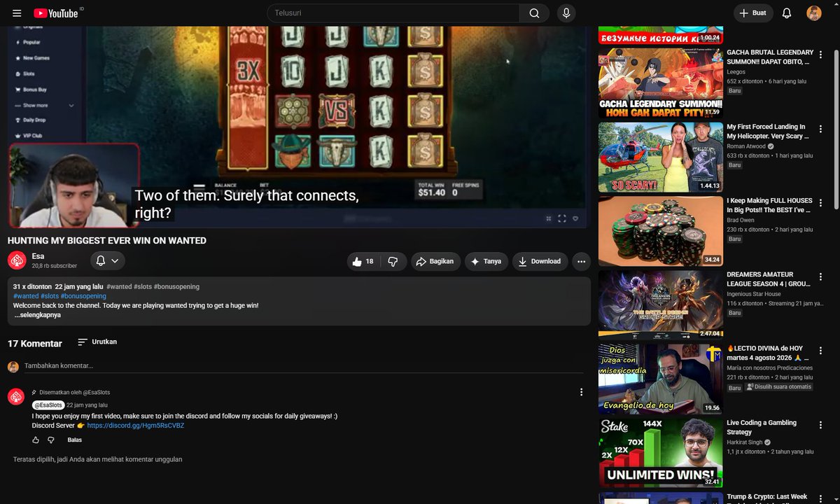Open the blue #slots hashtag
840x504 pixels.
[x=50, y=296]
